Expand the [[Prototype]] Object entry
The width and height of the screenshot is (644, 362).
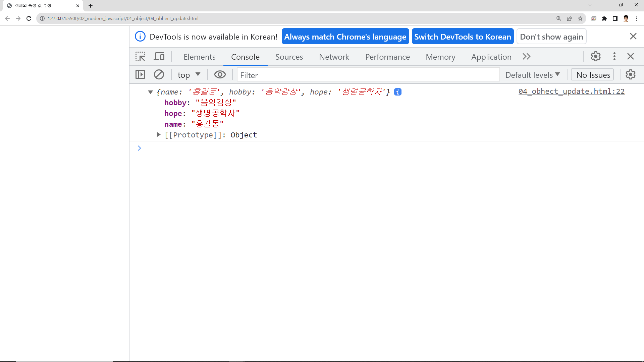159,135
